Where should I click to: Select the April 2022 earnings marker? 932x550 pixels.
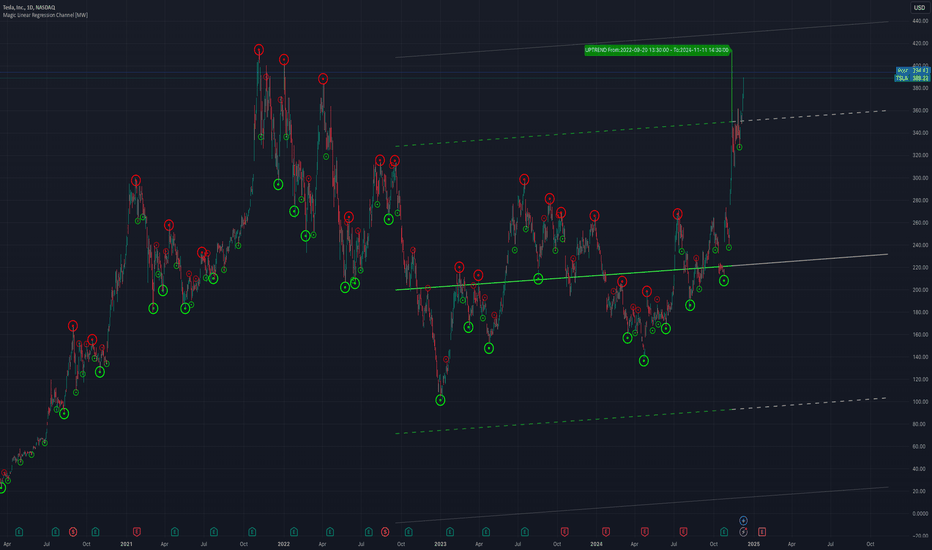click(x=330, y=532)
